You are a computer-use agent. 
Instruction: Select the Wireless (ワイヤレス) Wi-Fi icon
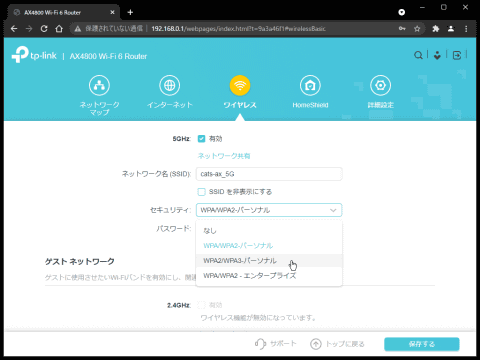click(240, 85)
